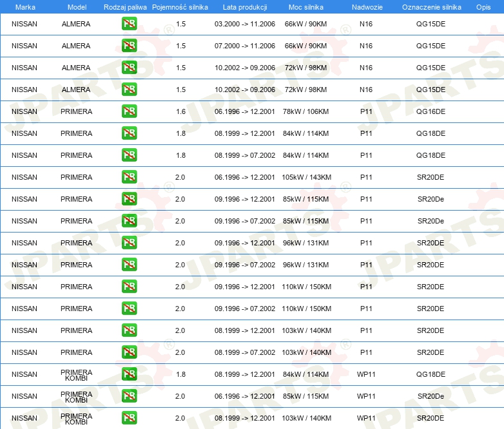Click the petrol icon for ALMERA from 03.2000

[x=129, y=24]
